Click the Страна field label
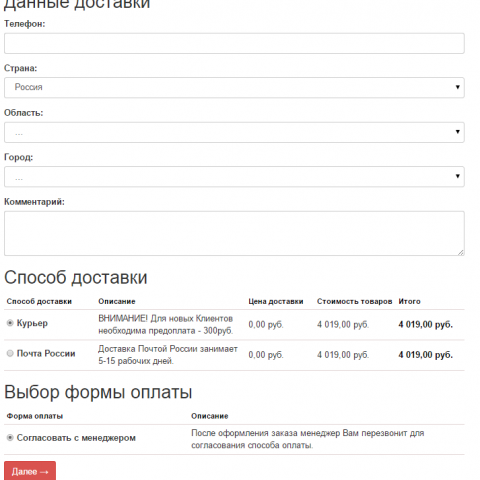This screenshot has height=480, width=480. (20, 68)
